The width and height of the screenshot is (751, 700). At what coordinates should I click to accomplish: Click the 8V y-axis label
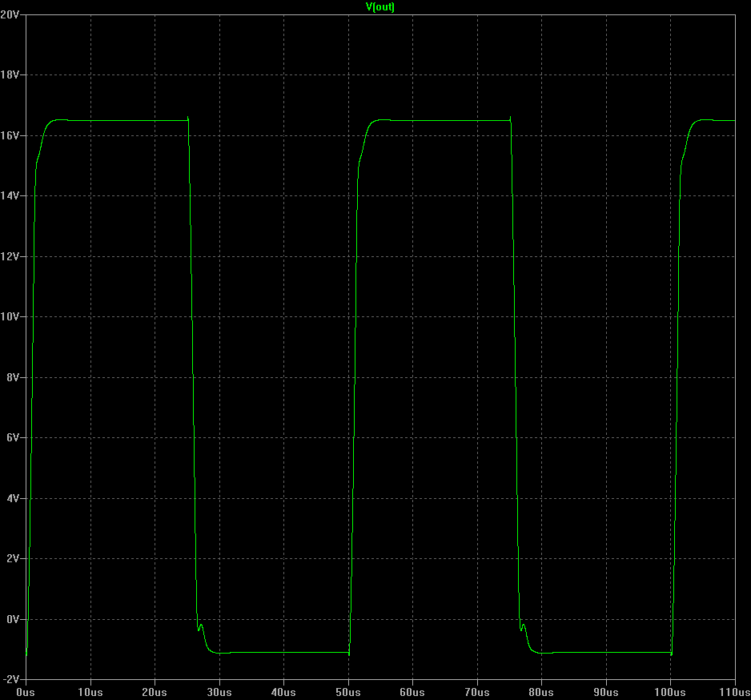(x=13, y=377)
